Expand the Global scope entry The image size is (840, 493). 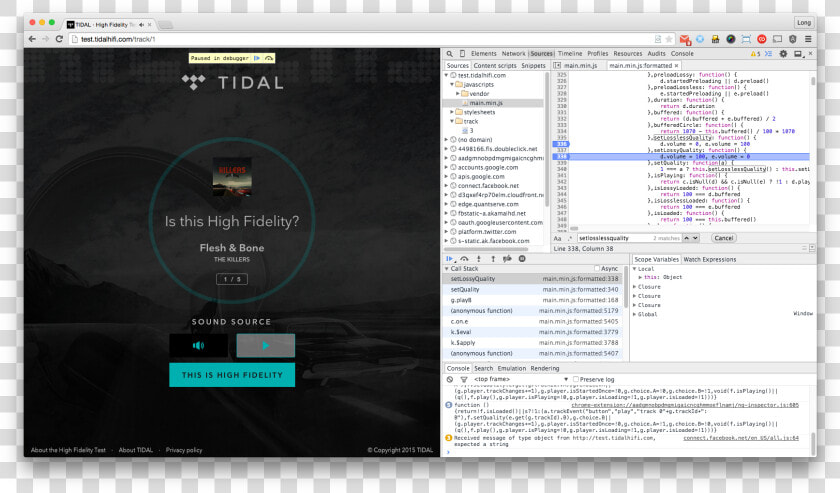pyautogui.click(x=635, y=315)
